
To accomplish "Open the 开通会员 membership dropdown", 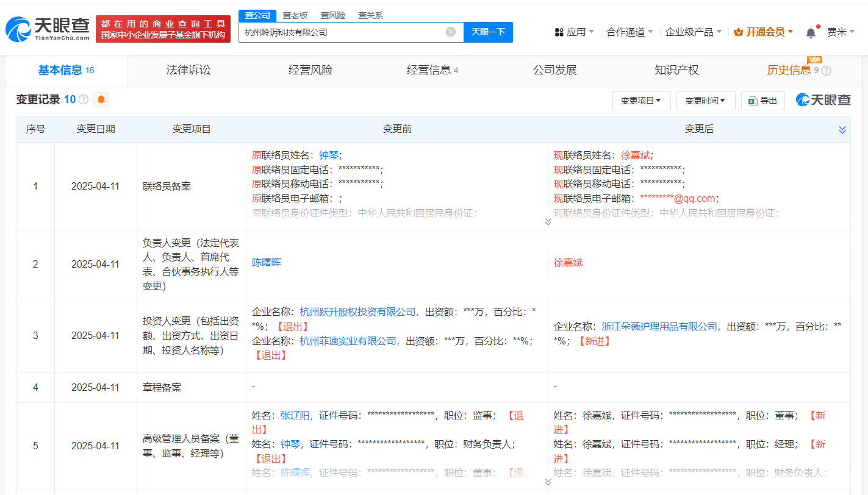I will pyautogui.click(x=764, y=32).
